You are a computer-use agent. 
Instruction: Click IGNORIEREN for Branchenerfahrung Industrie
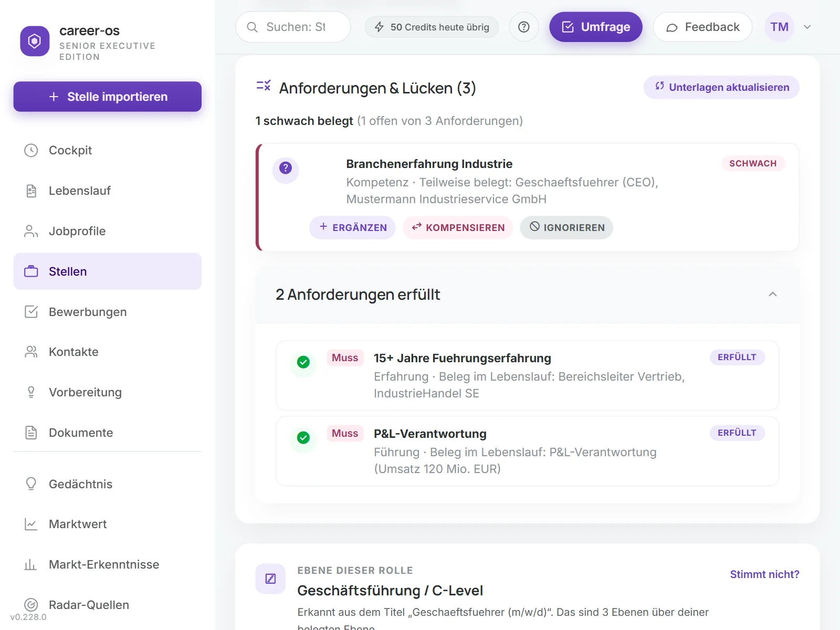[x=566, y=227]
